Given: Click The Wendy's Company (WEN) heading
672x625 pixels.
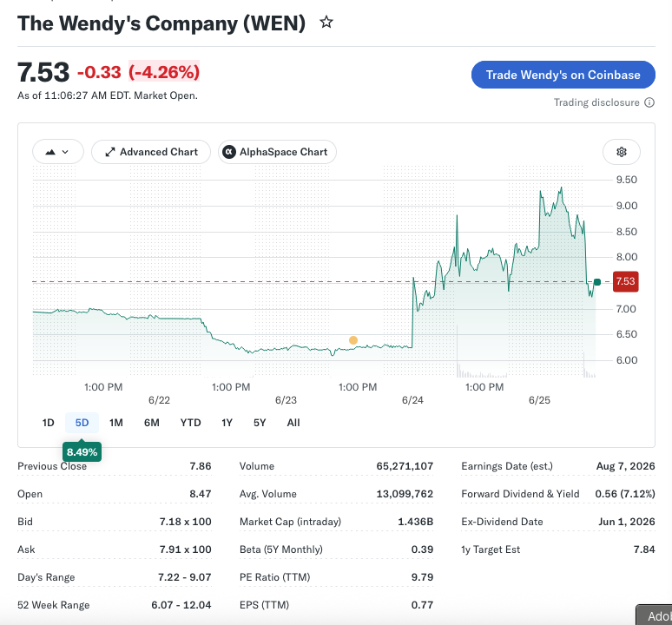Looking at the screenshot, I should click(161, 23).
